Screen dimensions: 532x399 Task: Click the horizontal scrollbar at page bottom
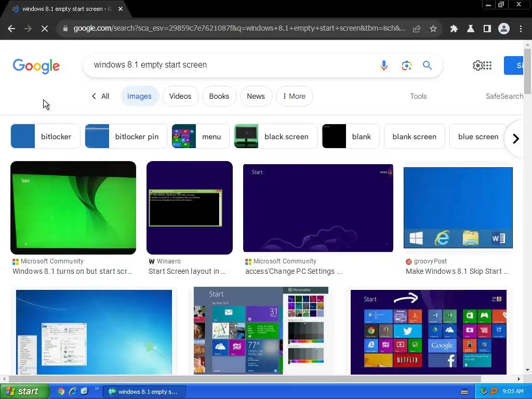[245, 379]
